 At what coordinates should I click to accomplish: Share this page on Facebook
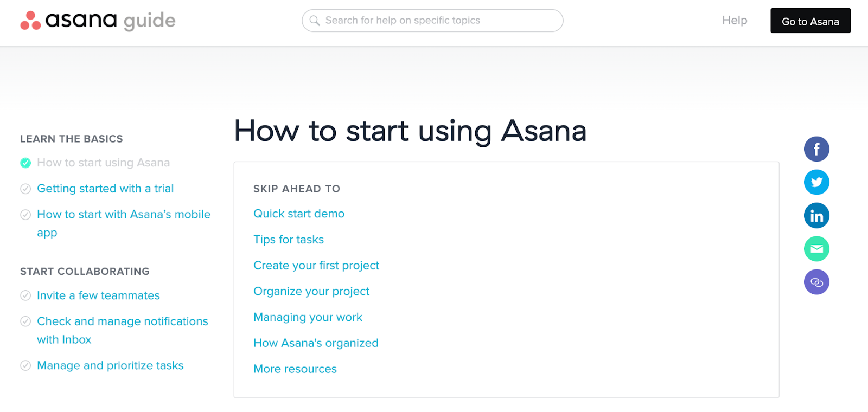pyautogui.click(x=816, y=149)
